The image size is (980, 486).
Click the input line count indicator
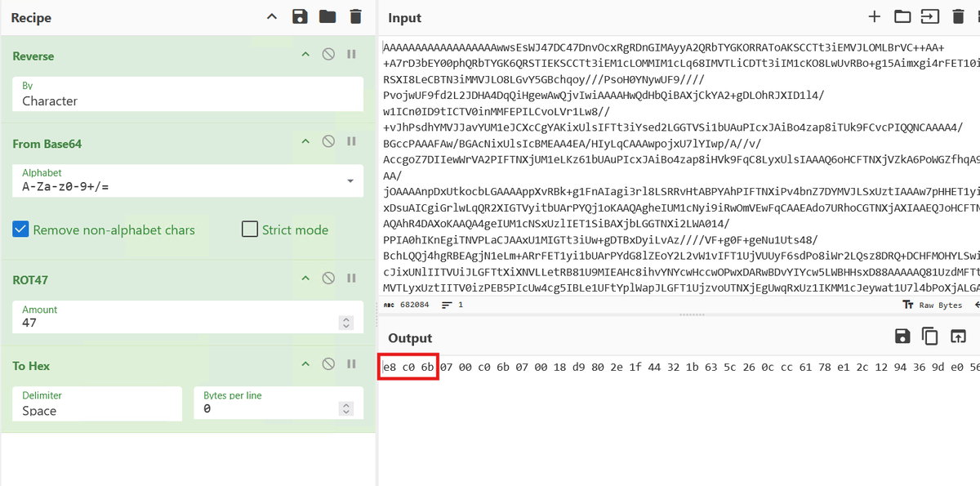(x=452, y=305)
